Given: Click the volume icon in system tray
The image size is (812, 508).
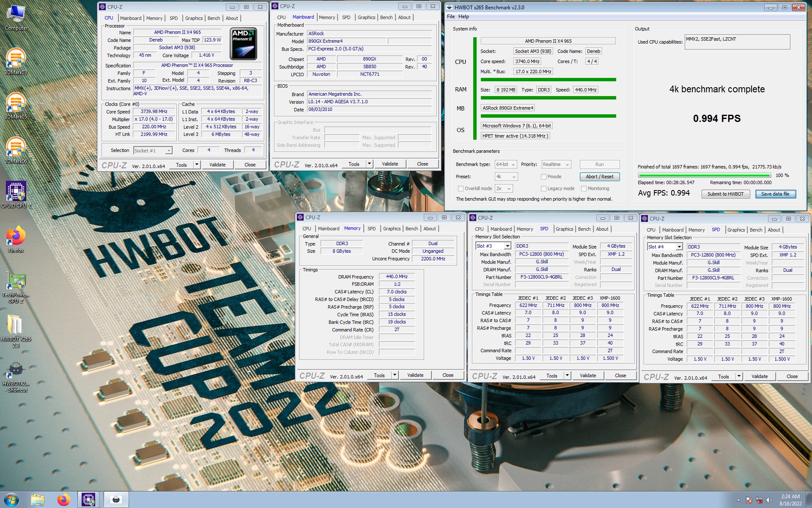Looking at the screenshot, I should coord(769,500).
